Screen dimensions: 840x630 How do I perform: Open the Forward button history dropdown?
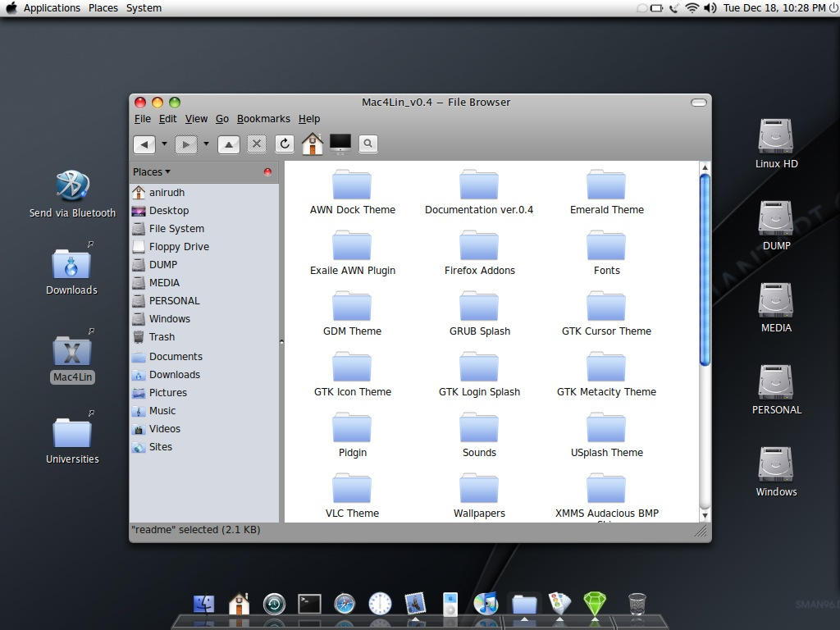click(206, 144)
